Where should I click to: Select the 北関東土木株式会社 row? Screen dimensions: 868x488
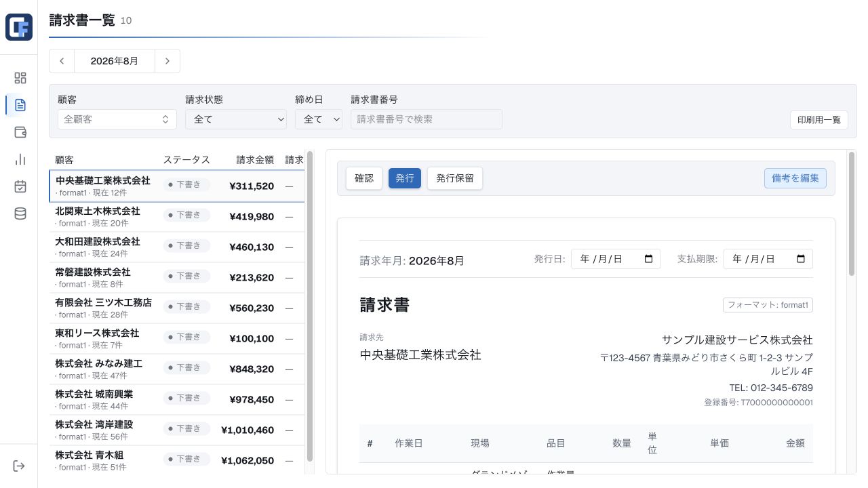(x=177, y=217)
